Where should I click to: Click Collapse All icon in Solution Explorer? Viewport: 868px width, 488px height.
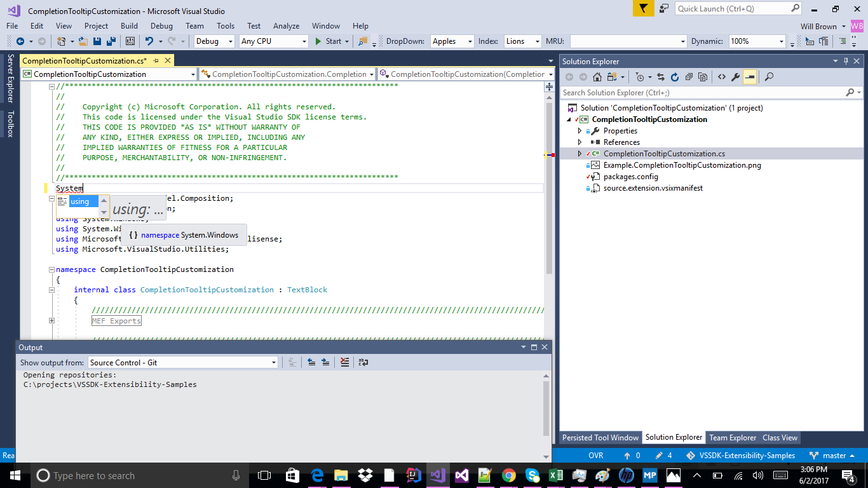689,77
